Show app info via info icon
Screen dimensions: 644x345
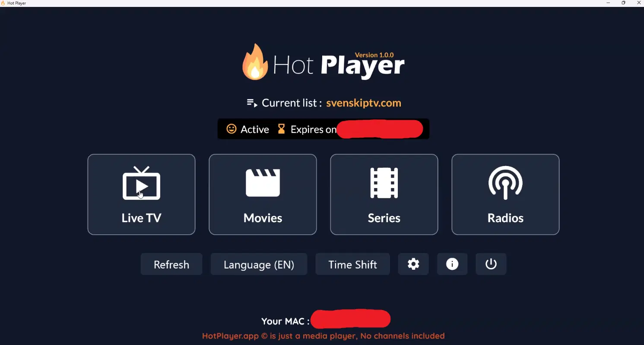(452, 264)
